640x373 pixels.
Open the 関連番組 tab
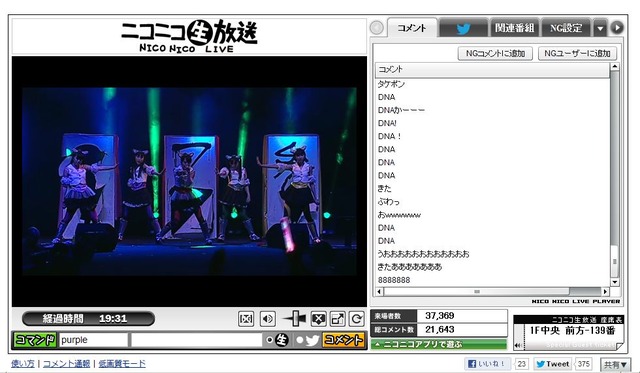(x=514, y=28)
